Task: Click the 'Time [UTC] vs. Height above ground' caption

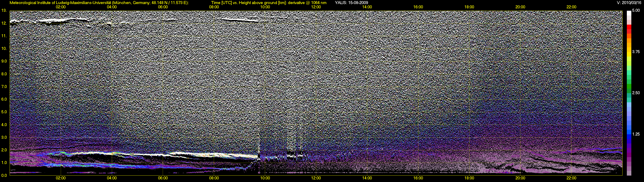Action: [x=269, y=3]
